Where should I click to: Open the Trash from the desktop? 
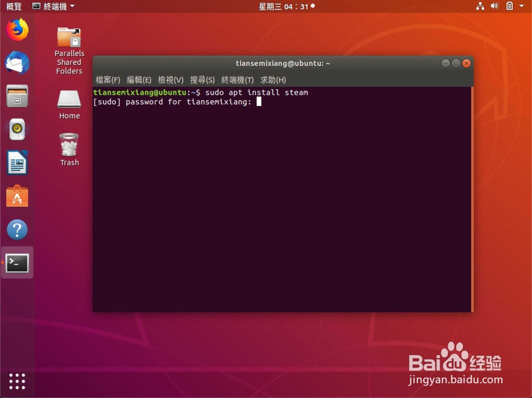[x=69, y=145]
